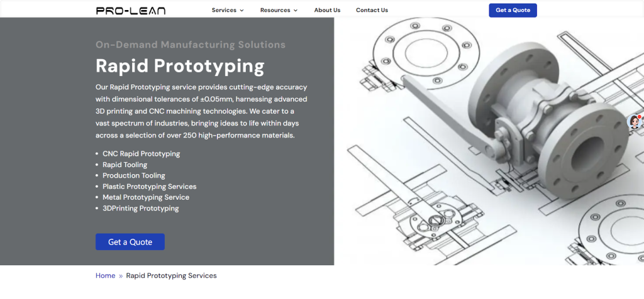Click the Rapid Prototyping main heading

(180, 66)
